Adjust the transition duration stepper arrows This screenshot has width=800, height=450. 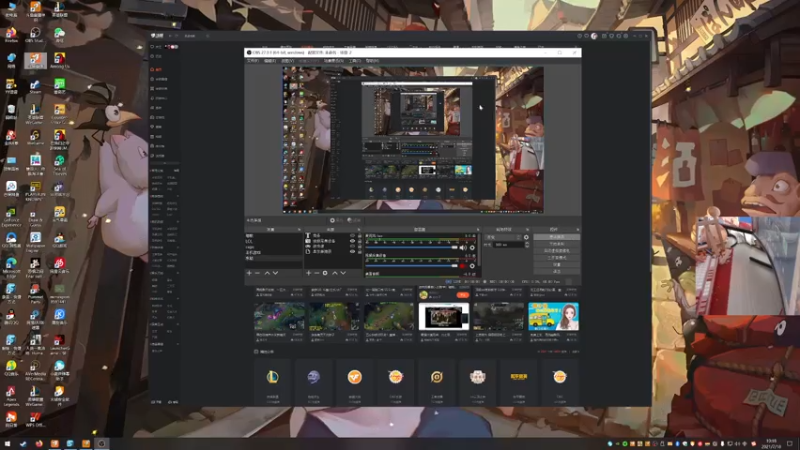point(527,245)
